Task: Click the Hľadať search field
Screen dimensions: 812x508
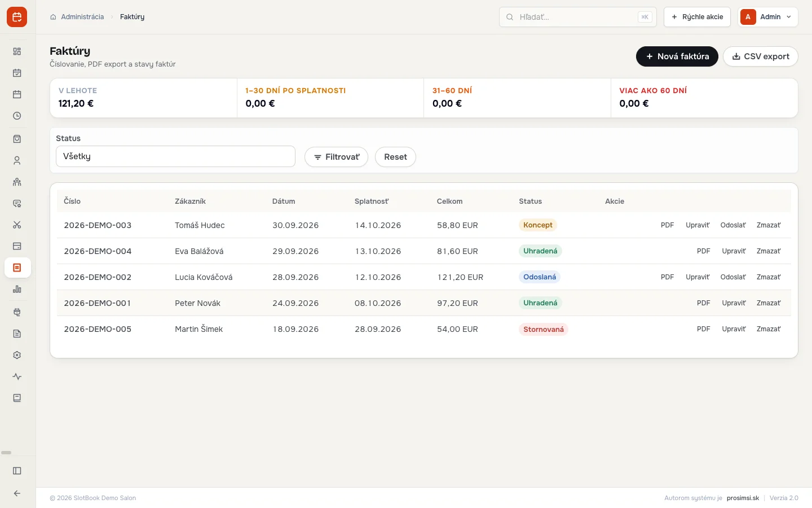Action: pyautogui.click(x=578, y=17)
